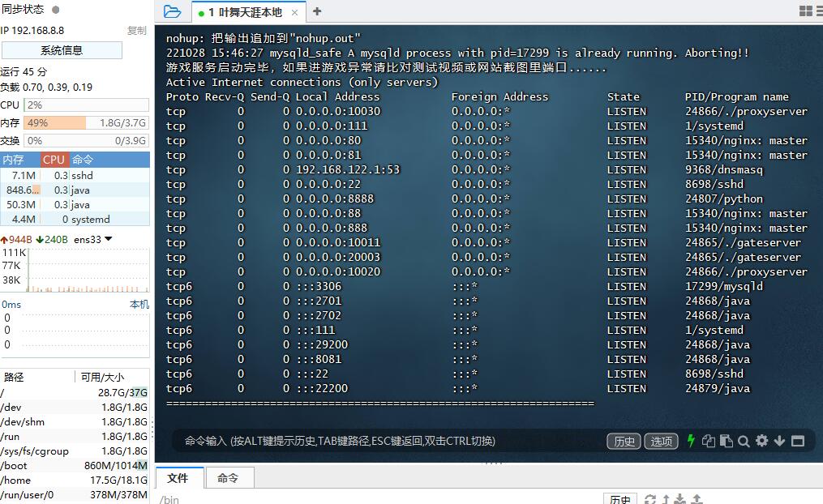
Task: Click 运行 45 分 uptime text
Action: [24, 72]
